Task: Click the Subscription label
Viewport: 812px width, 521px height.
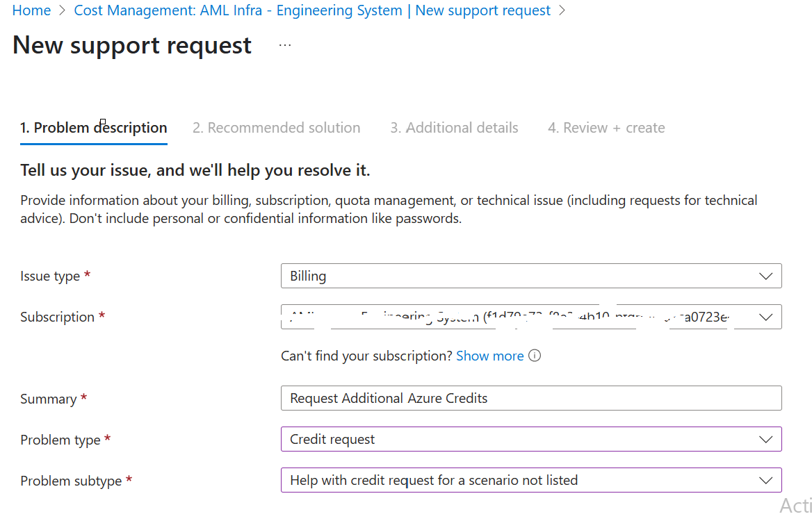Action: [58, 317]
